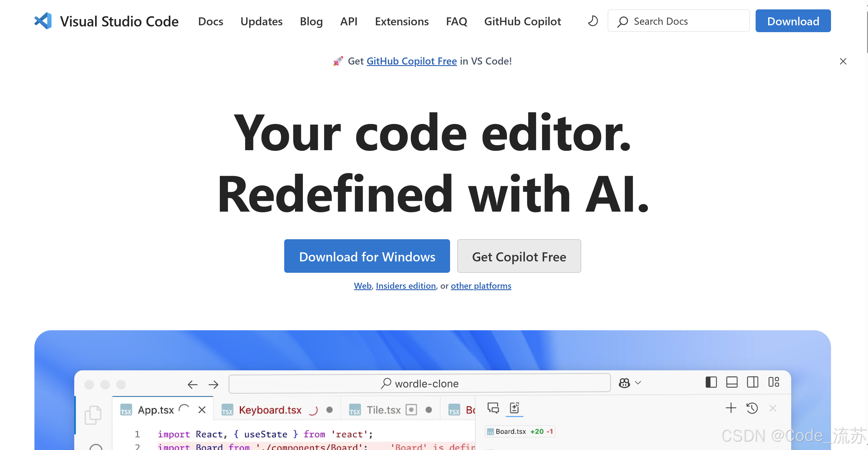The height and width of the screenshot is (450, 868).
Task: Switch to the Keyboard.tsx editor tab
Action: (270, 410)
